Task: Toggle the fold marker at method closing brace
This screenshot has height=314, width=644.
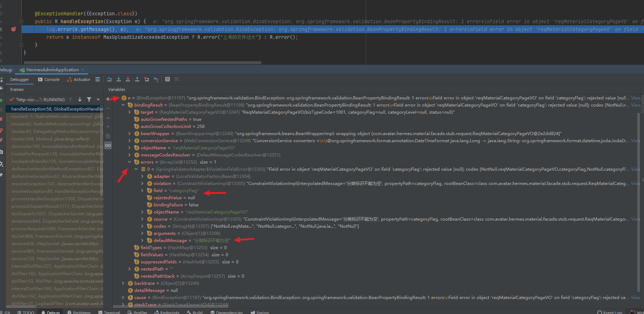Action: 22,45
